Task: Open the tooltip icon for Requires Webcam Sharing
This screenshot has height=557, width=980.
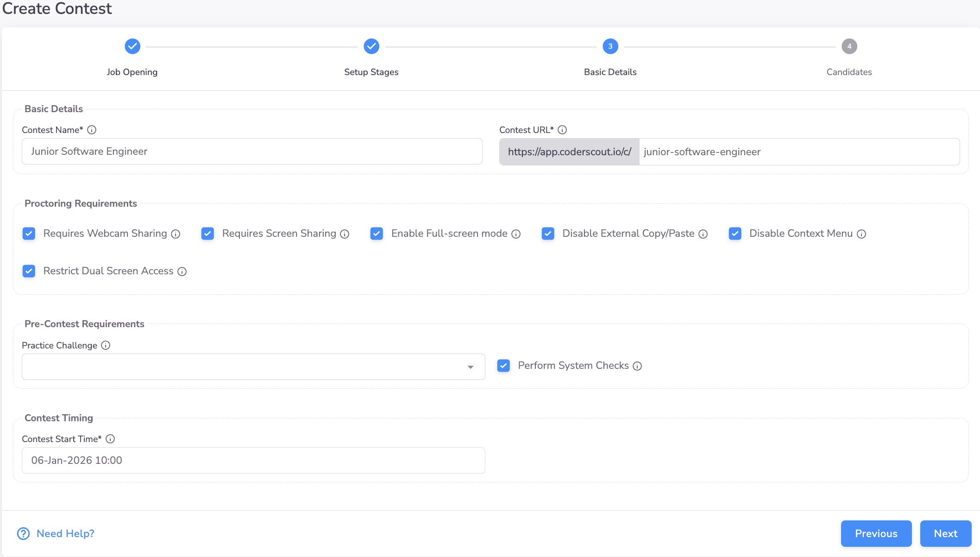Action: [175, 234]
